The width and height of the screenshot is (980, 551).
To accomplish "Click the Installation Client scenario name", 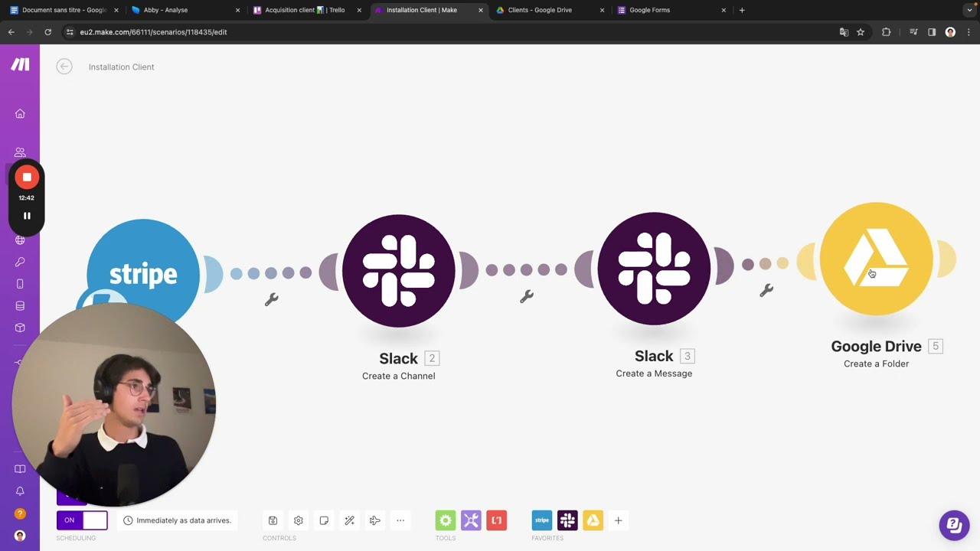I will coord(121,67).
